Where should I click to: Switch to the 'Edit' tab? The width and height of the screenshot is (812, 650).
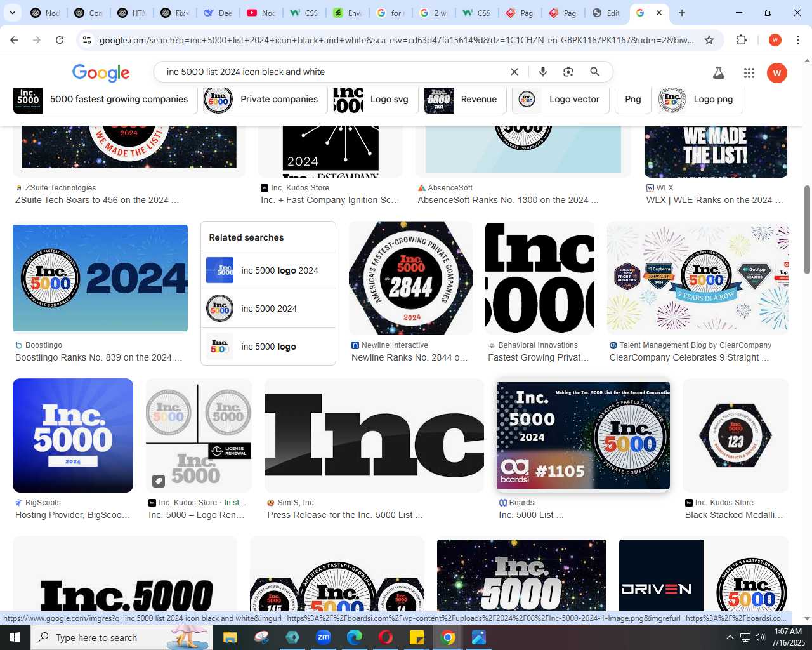tap(606, 13)
